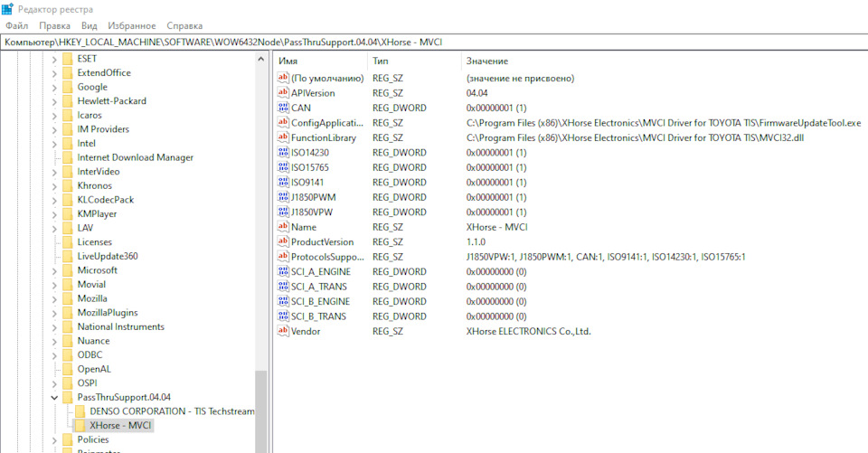
Task: Sort values by the Имя column header
Action: tap(320, 61)
